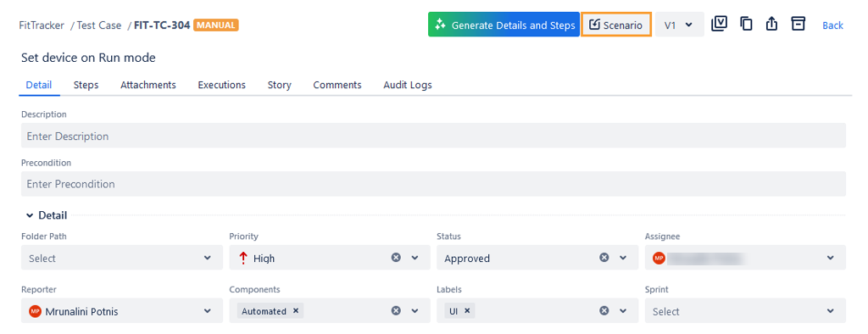
Task: Click the archive test case icon
Action: (x=798, y=24)
